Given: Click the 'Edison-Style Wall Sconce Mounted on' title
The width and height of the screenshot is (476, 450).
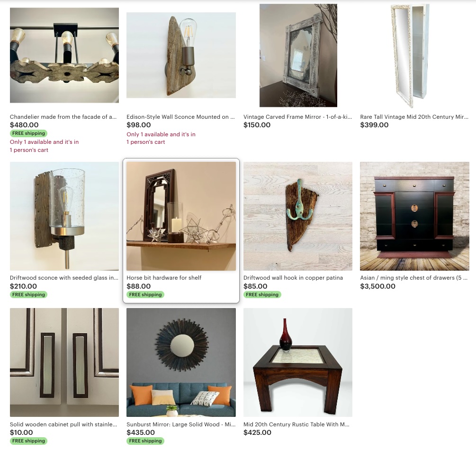Looking at the screenshot, I should coord(180,117).
